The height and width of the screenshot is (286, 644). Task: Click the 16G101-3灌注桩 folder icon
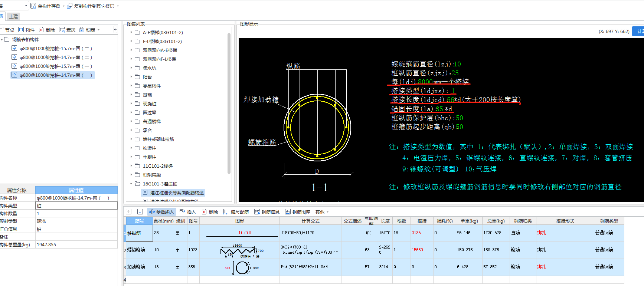137,184
